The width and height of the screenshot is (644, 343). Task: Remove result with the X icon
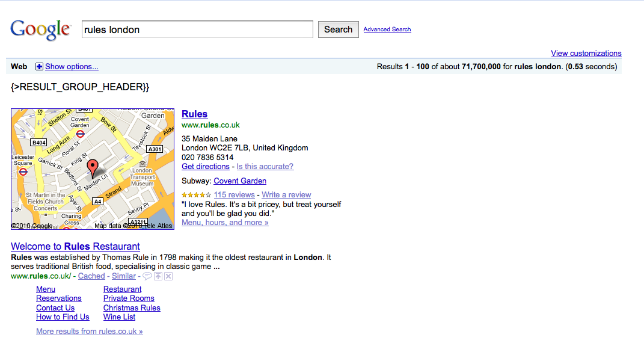[x=168, y=276]
